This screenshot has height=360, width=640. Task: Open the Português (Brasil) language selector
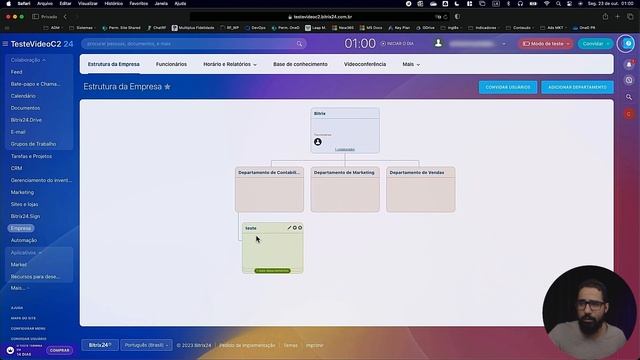click(146, 345)
